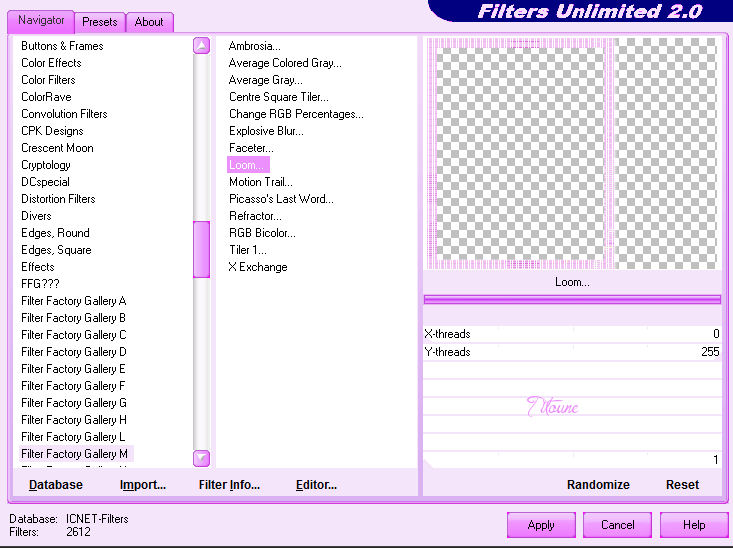Select Filter Factory Gallery D

(x=73, y=352)
